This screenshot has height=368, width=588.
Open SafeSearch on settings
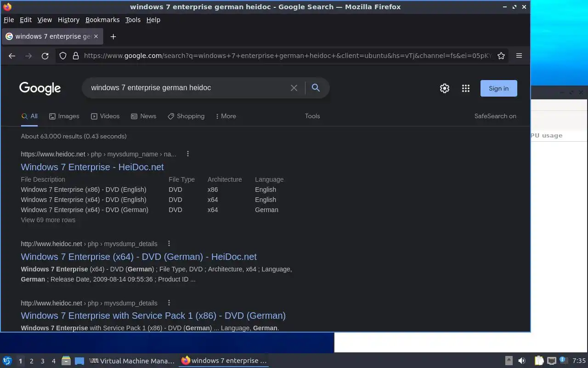(x=495, y=116)
